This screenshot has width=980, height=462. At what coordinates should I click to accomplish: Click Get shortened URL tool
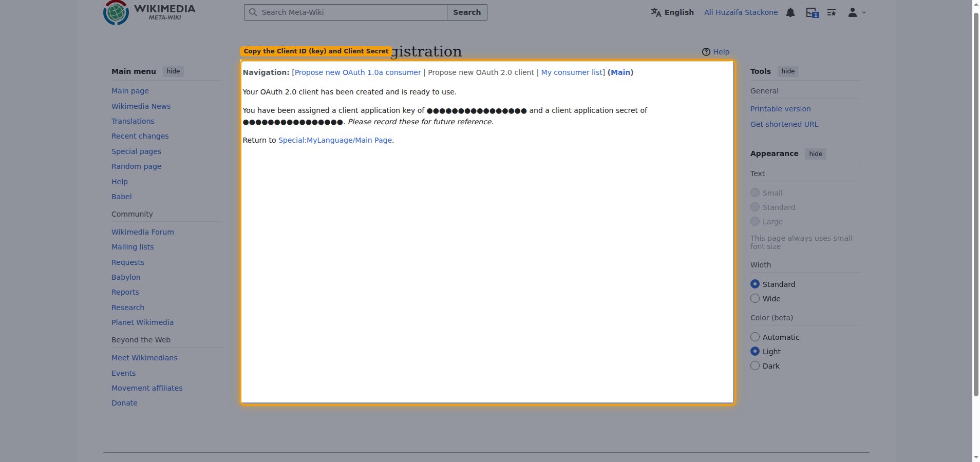(784, 124)
